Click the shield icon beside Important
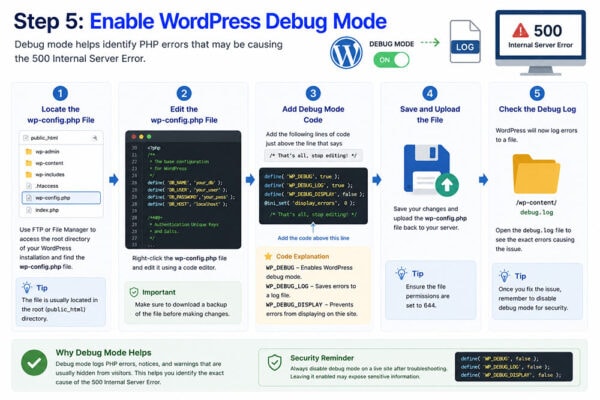 click(134, 292)
